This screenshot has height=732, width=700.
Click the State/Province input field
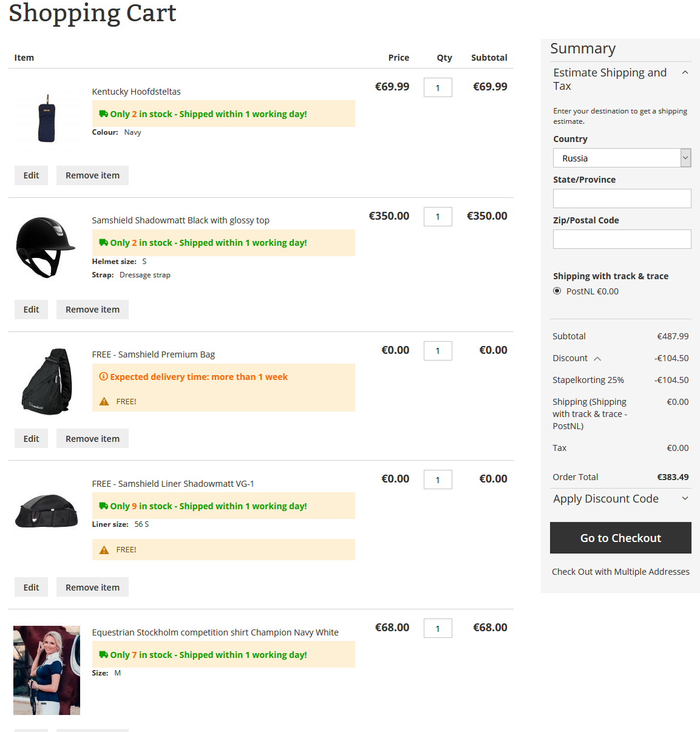[x=622, y=198]
